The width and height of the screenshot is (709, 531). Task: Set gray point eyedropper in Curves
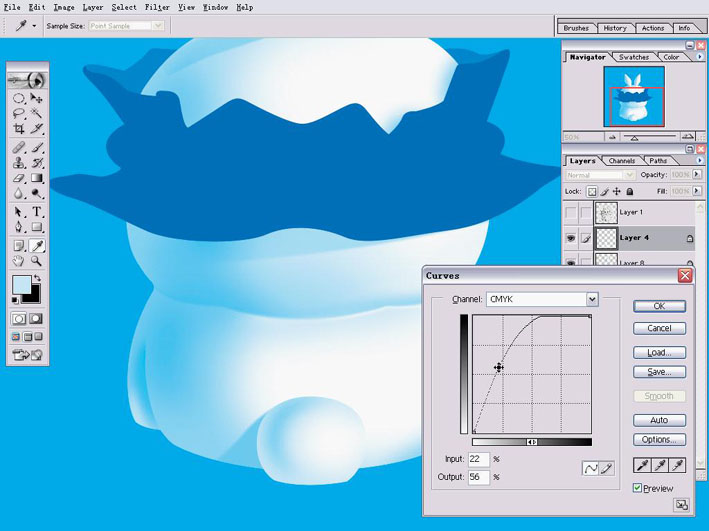coord(660,465)
